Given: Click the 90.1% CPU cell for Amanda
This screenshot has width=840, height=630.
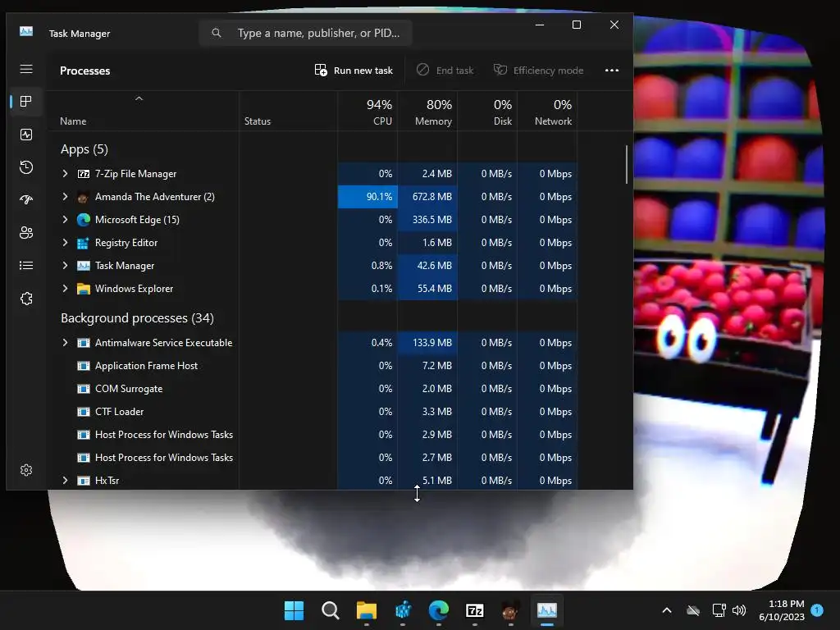Looking at the screenshot, I should pos(367,197).
